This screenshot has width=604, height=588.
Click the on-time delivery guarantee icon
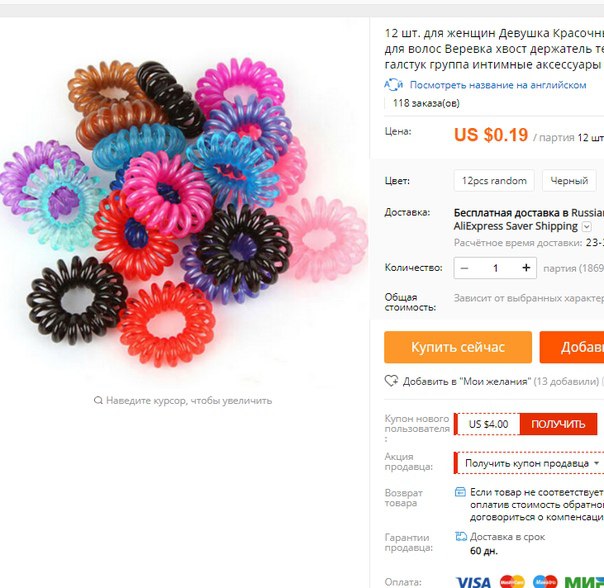pyautogui.click(x=461, y=536)
